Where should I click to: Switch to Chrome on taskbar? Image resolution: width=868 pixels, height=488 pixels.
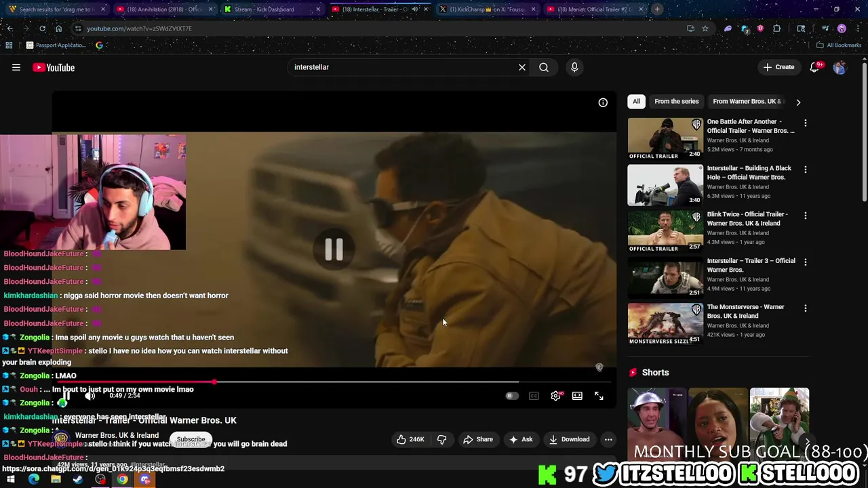point(122,479)
